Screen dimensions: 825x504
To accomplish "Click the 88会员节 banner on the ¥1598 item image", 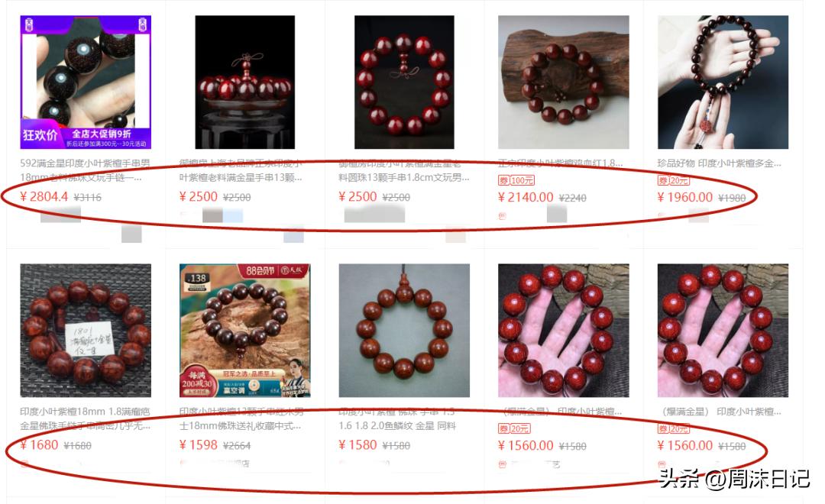I will click(x=273, y=271).
